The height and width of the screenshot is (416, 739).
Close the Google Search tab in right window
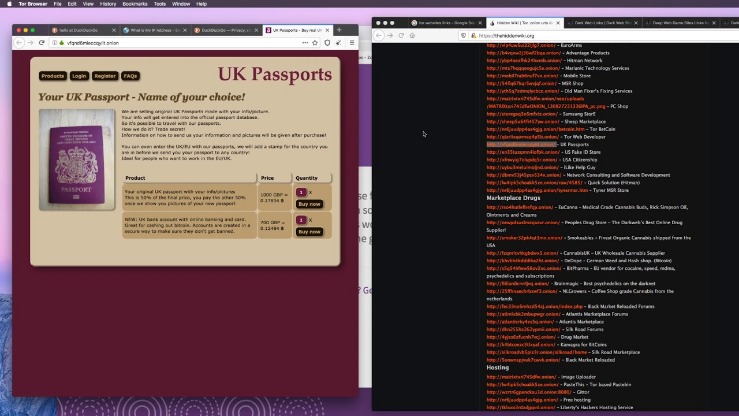pyautogui.click(x=480, y=23)
